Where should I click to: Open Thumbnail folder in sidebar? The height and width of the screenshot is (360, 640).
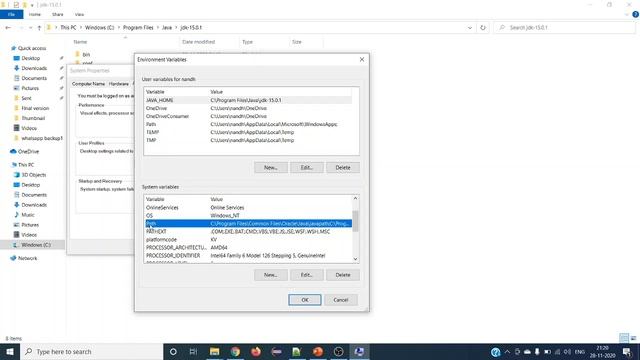pos(33,118)
